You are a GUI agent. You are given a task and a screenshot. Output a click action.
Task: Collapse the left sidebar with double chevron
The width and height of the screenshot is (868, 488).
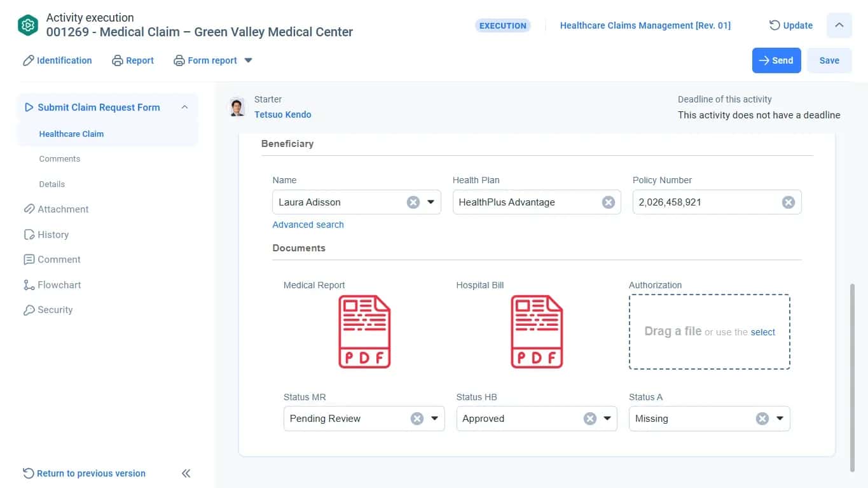point(186,473)
